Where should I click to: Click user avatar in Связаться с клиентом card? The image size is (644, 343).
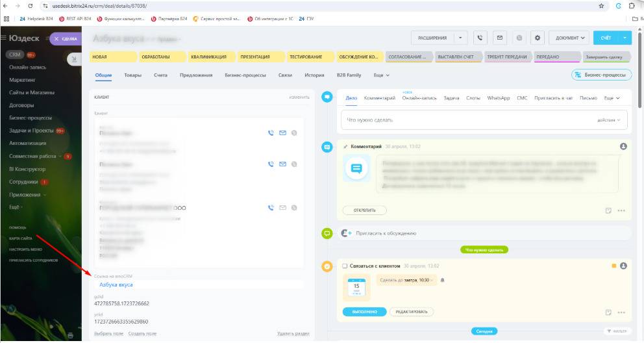click(x=623, y=266)
